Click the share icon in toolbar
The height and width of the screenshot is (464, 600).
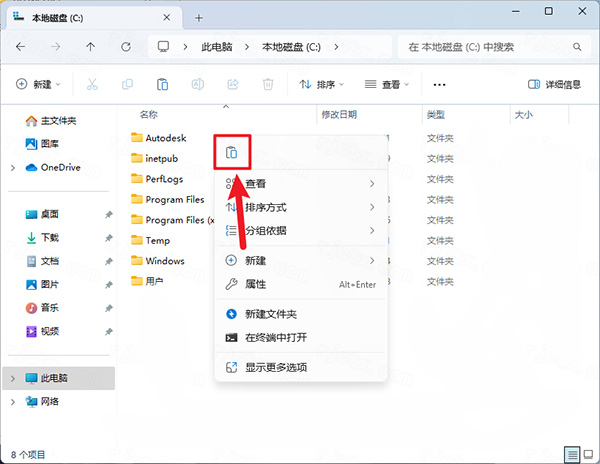click(233, 84)
